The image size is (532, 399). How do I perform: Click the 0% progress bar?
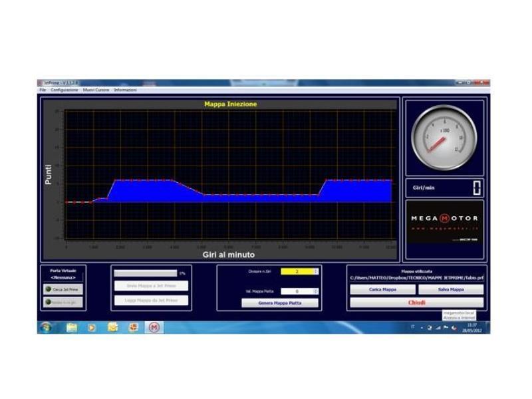pos(146,273)
